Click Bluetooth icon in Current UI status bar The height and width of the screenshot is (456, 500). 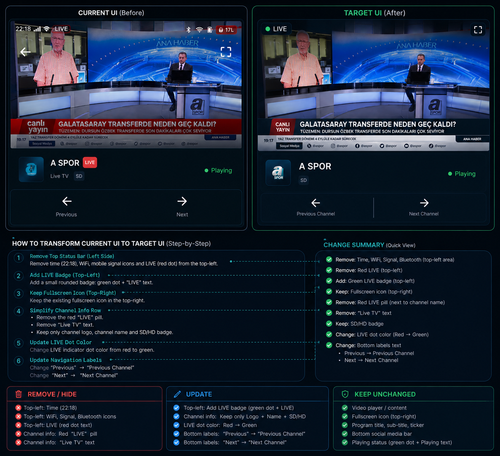coord(188,30)
